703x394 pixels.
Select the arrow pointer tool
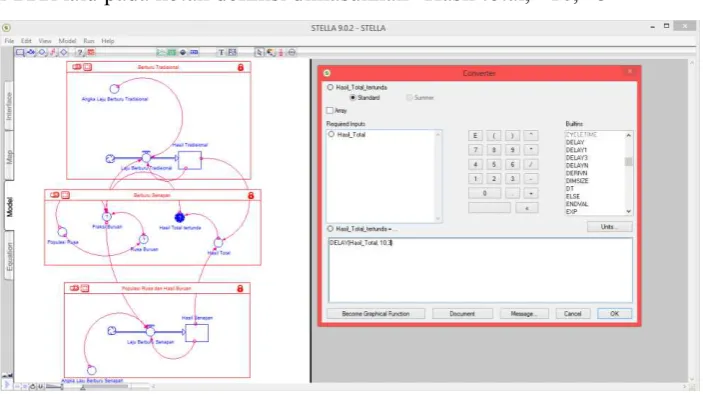click(259, 52)
